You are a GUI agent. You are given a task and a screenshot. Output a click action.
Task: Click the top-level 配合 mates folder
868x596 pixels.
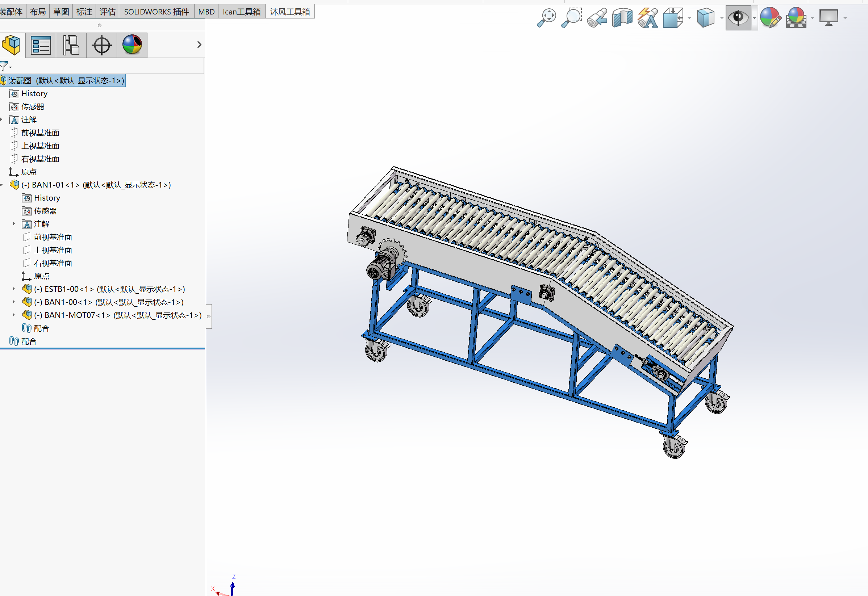[28, 341]
